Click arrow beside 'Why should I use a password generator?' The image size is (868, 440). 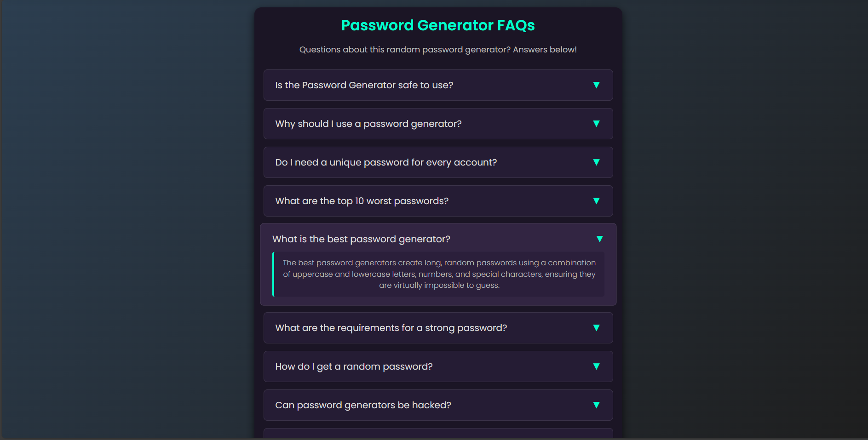tap(596, 124)
